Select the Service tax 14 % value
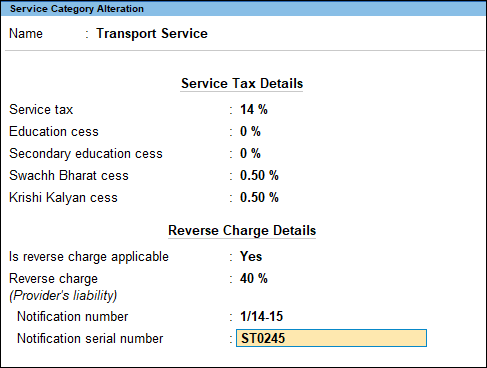Screen dimensions: 487x368 coord(254,110)
